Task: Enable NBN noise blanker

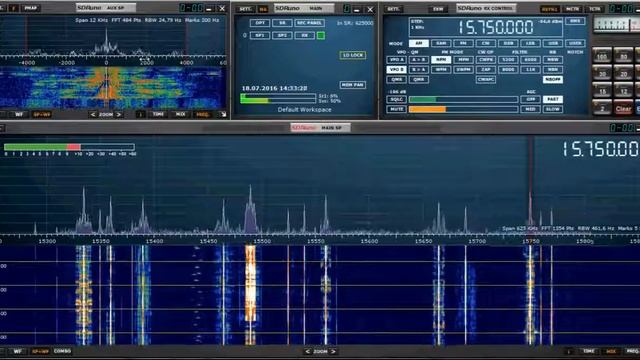Action: 553,69
